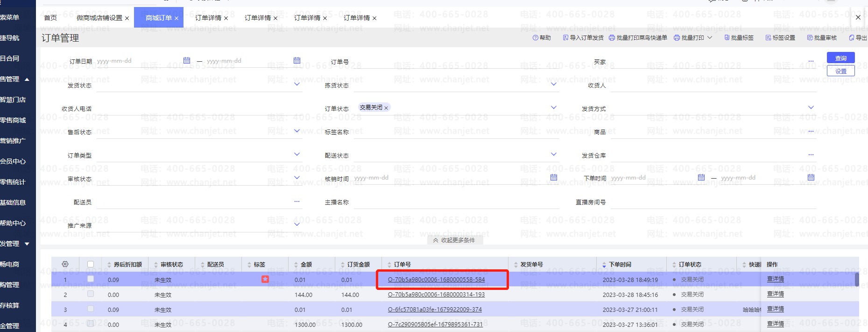Open 下单时间 end date calendar icon
This screenshot has width=868, height=332.
click(811, 177)
